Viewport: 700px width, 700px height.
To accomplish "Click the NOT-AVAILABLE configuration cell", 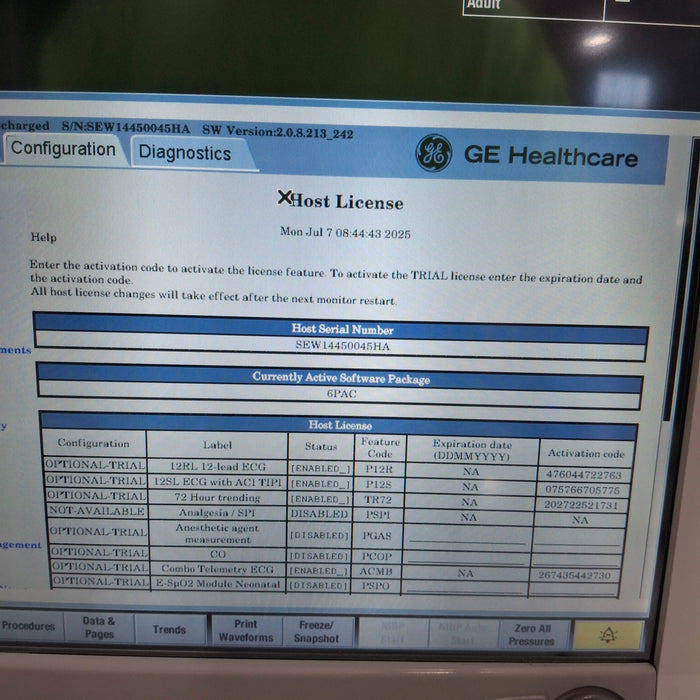I will [x=96, y=511].
